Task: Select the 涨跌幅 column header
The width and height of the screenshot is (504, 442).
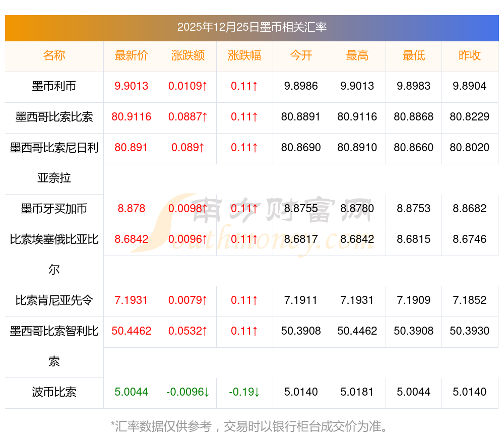Action: click(244, 55)
